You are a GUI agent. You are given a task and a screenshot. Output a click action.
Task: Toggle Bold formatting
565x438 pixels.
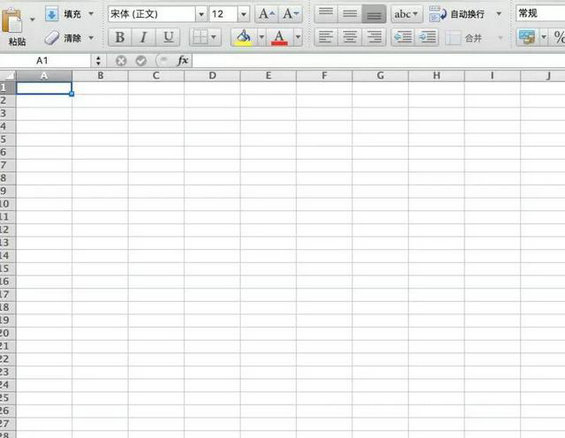(x=120, y=37)
